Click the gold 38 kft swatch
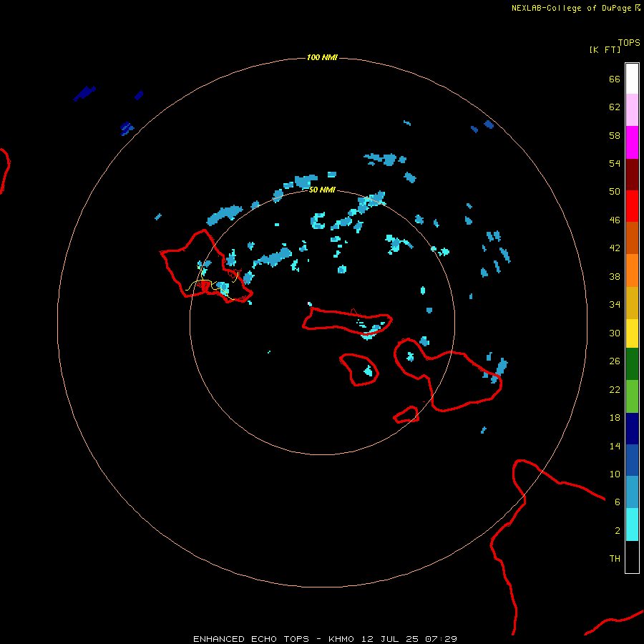The width and height of the screenshot is (644, 644). pos(632,303)
